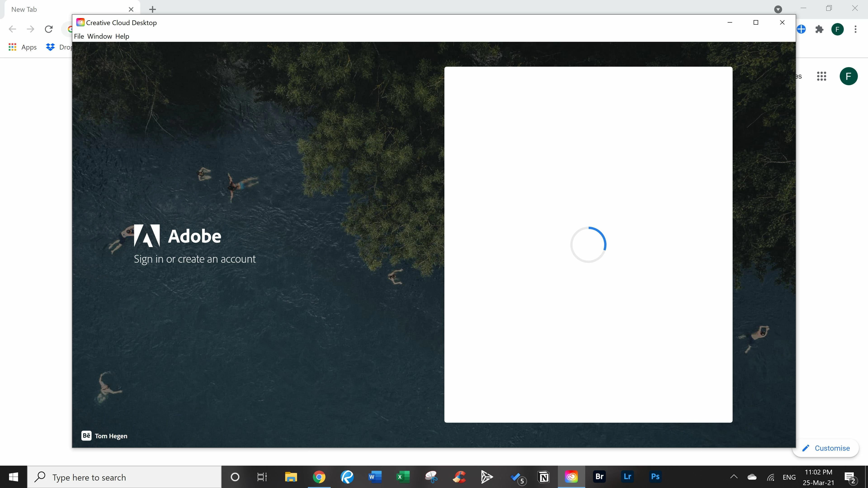The width and height of the screenshot is (868, 488).
Task: Expand hidden system tray icons
Action: click(734, 476)
